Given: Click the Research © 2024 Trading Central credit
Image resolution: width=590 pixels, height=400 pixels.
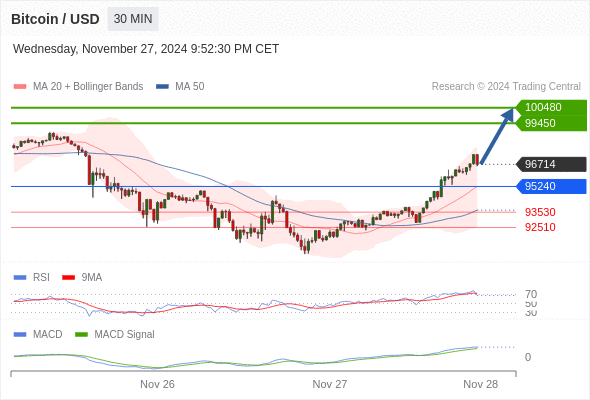Looking at the screenshot, I should coord(506,87).
